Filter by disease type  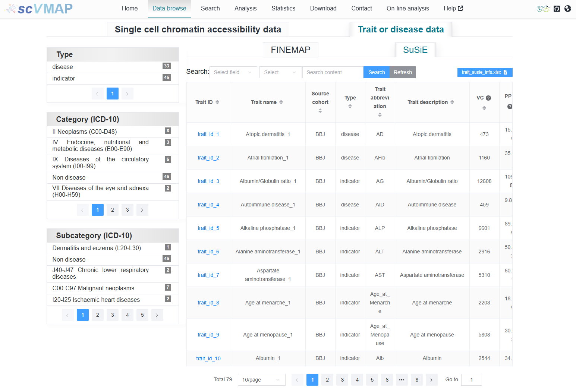(113, 67)
